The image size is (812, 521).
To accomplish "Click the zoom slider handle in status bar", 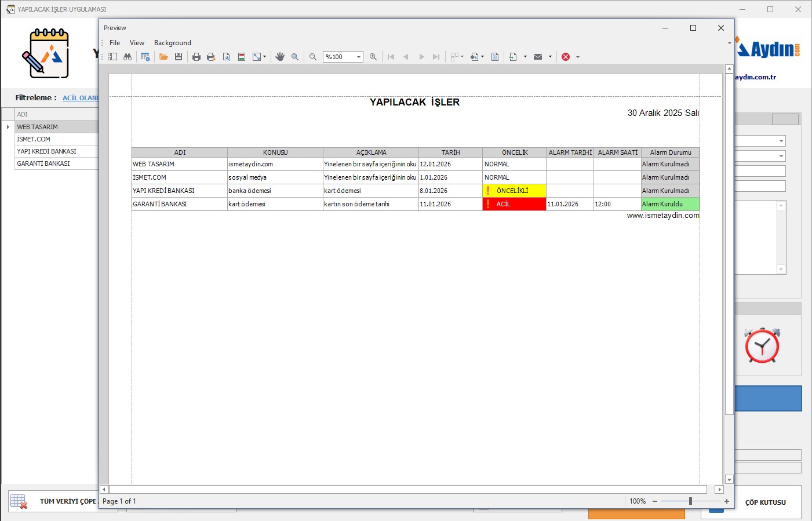I will pos(690,501).
